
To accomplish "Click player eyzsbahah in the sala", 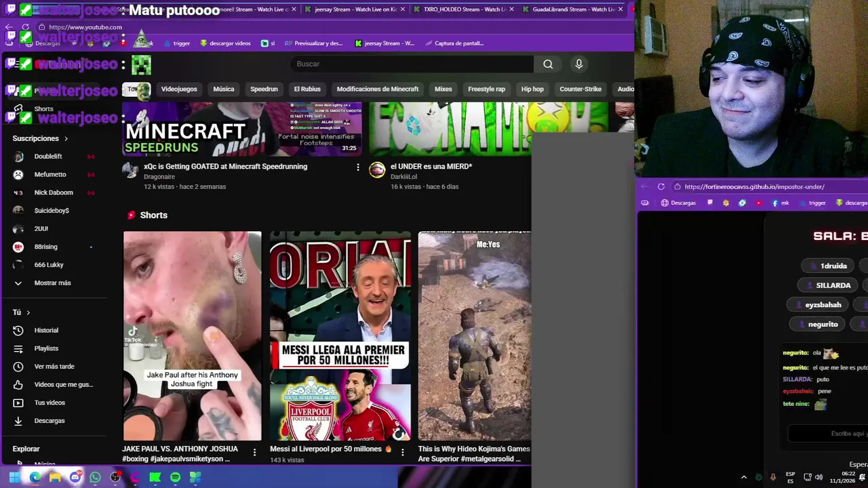I will [818, 305].
